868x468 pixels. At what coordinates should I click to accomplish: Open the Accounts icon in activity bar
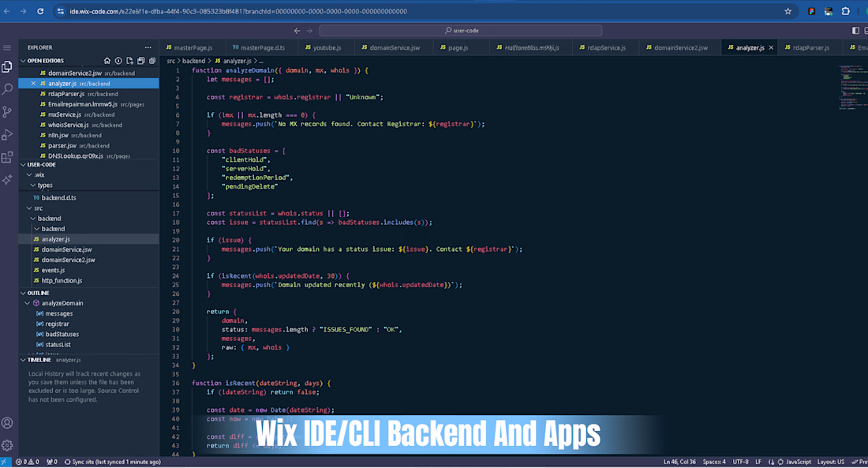click(x=7, y=423)
